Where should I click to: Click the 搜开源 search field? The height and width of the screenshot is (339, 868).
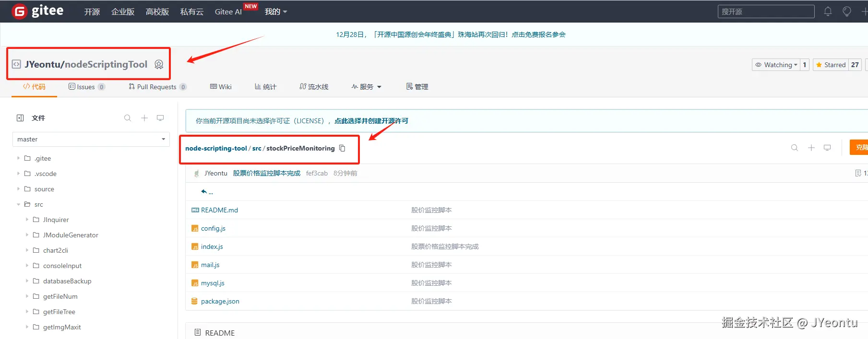click(766, 12)
